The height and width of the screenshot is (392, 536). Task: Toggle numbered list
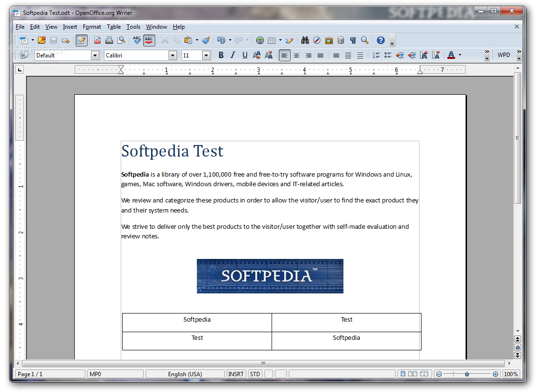point(376,55)
